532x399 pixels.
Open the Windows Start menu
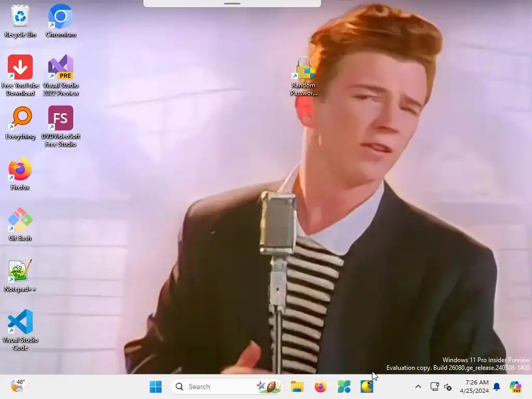coord(156,387)
